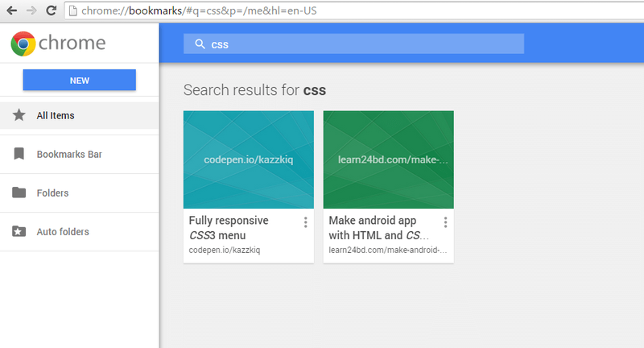The height and width of the screenshot is (348, 644).
Task: Select All Items in sidebar
Action: (x=79, y=115)
